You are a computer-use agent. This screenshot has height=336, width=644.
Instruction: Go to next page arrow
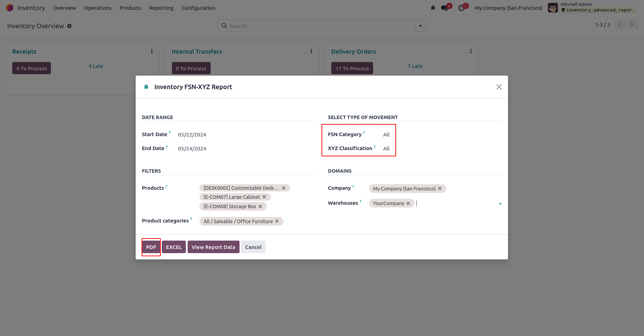[x=631, y=24]
